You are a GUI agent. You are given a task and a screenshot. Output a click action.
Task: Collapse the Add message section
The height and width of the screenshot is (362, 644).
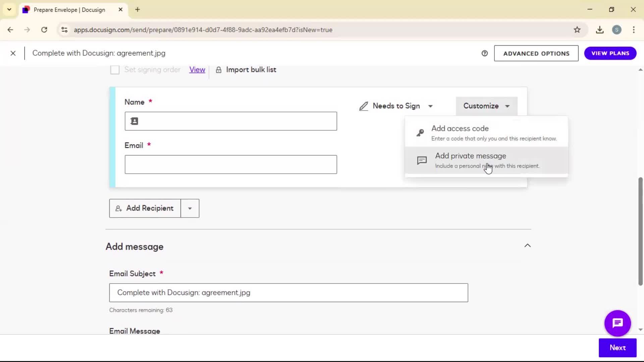[x=527, y=246]
